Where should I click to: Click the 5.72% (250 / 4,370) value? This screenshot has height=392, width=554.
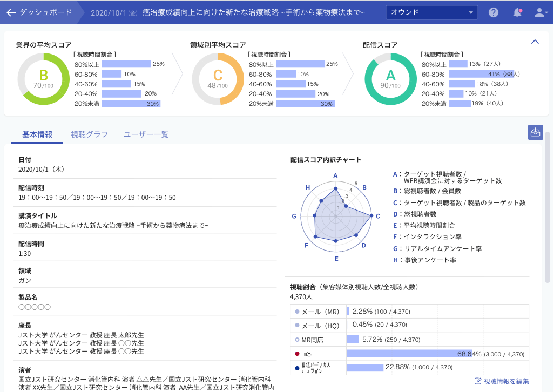click(x=391, y=340)
